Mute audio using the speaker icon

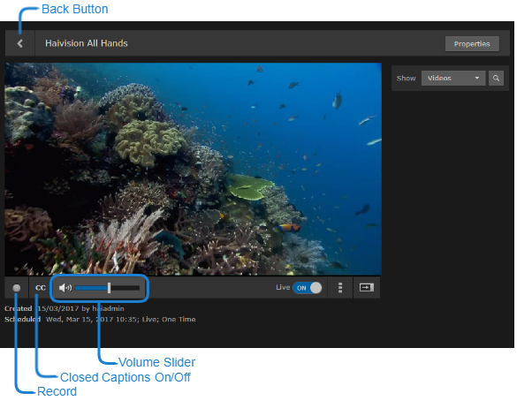65,288
